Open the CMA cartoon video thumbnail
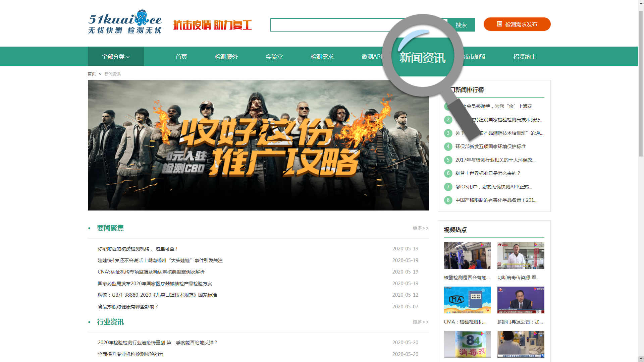Screen dimensions: 644x362 (467, 300)
